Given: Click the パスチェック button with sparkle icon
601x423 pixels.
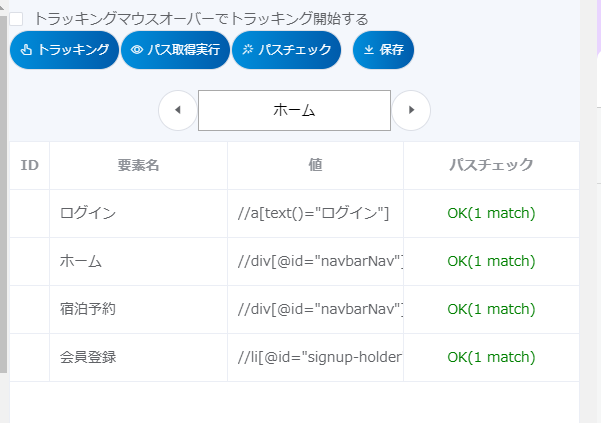Looking at the screenshot, I should click(286, 49).
